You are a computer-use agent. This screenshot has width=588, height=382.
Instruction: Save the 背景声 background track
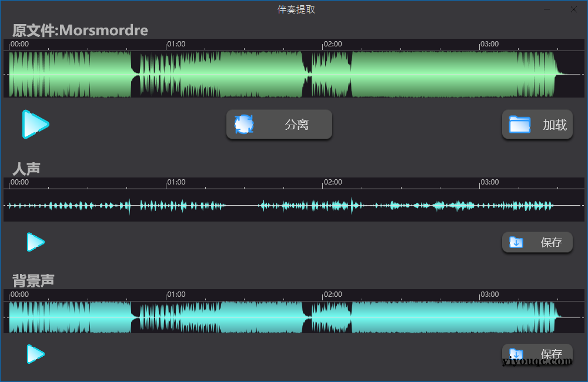coord(537,354)
